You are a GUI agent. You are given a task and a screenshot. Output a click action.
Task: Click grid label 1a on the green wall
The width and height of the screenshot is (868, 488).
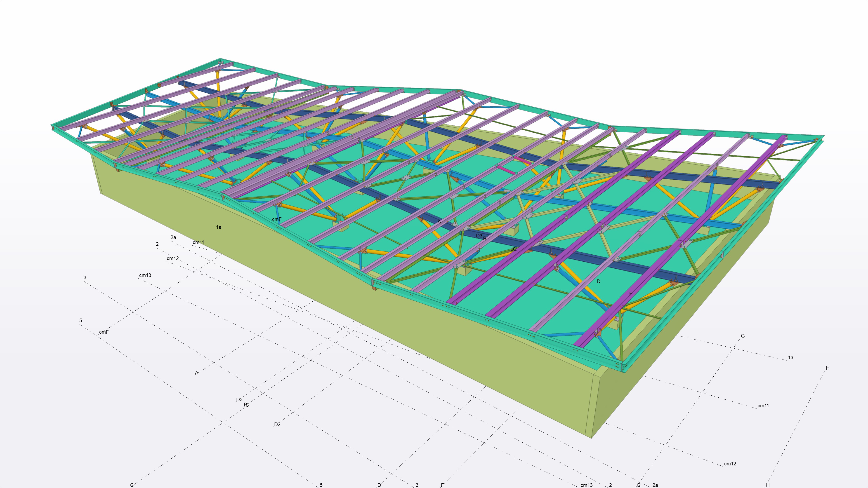pos(218,227)
